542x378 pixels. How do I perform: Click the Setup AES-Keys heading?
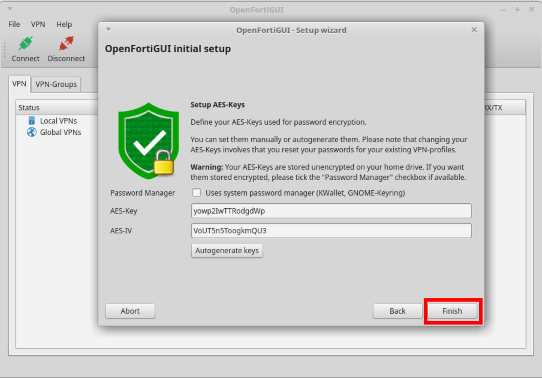[x=217, y=105]
